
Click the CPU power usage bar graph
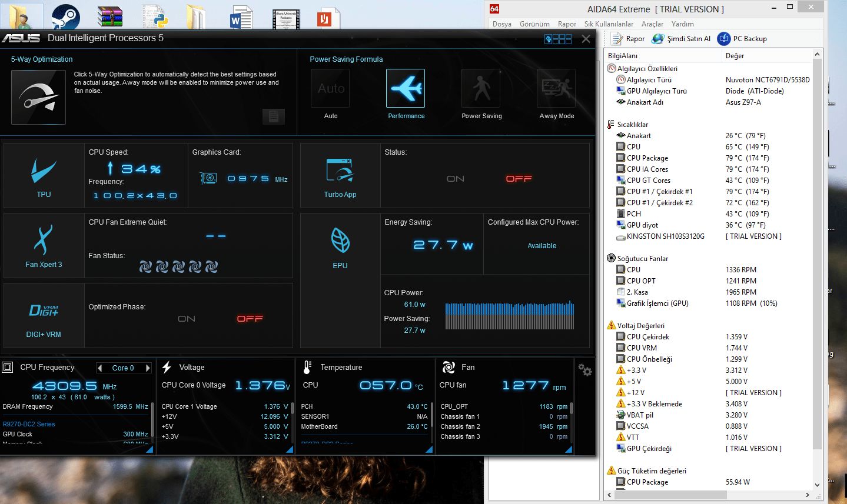[x=510, y=316]
